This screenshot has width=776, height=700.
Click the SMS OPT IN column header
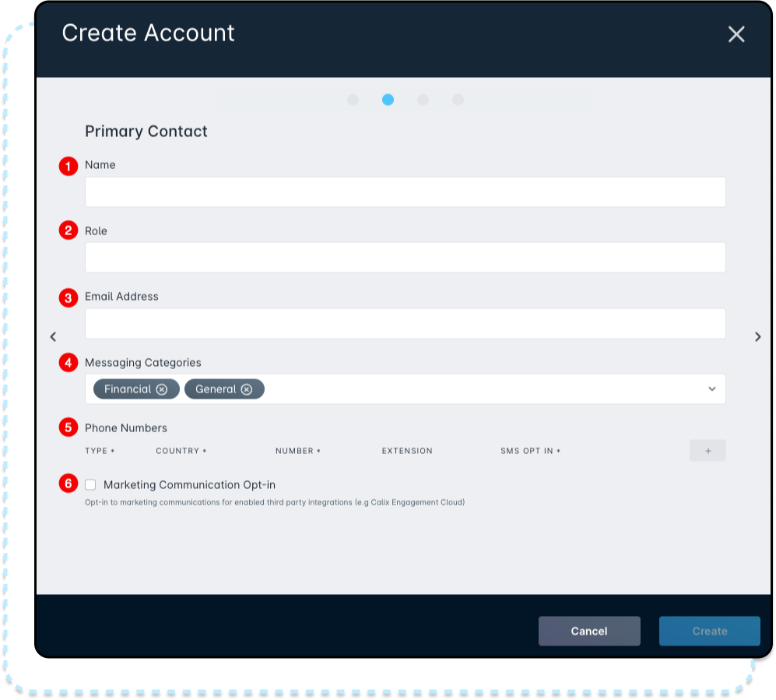pyautogui.click(x=530, y=451)
